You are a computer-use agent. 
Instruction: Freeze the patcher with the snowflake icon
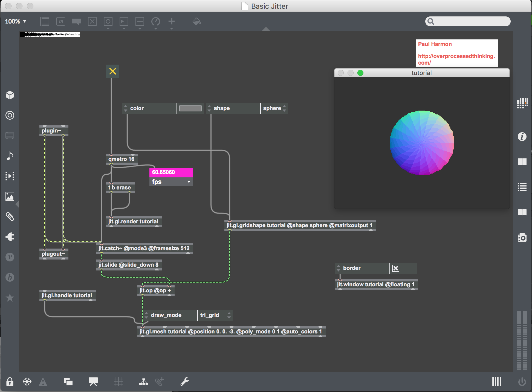click(x=27, y=381)
